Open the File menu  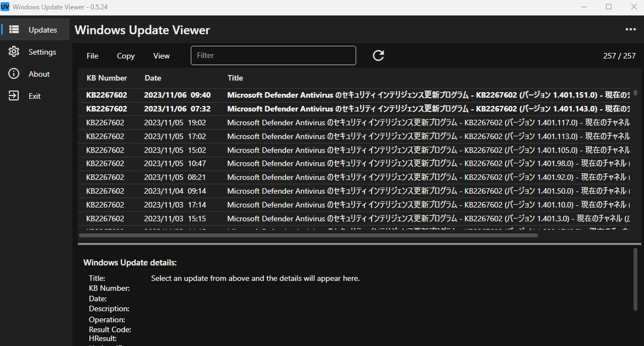[x=93, y=56]
